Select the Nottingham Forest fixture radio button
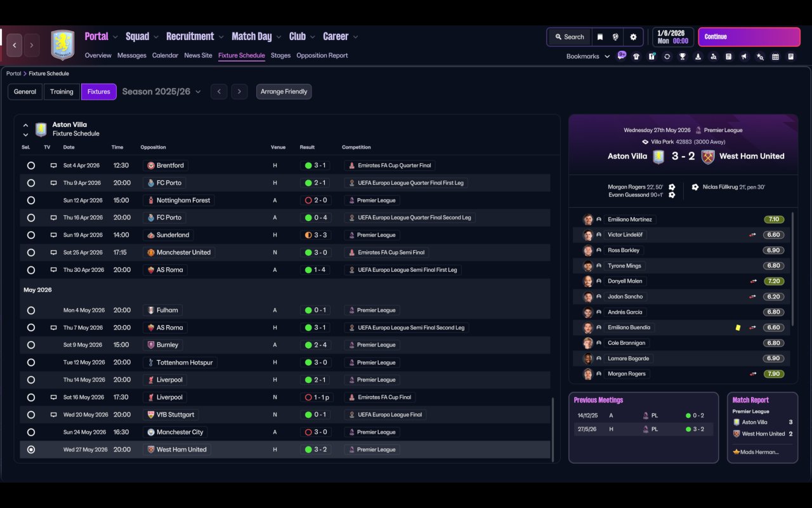 (x=31, y=201)
